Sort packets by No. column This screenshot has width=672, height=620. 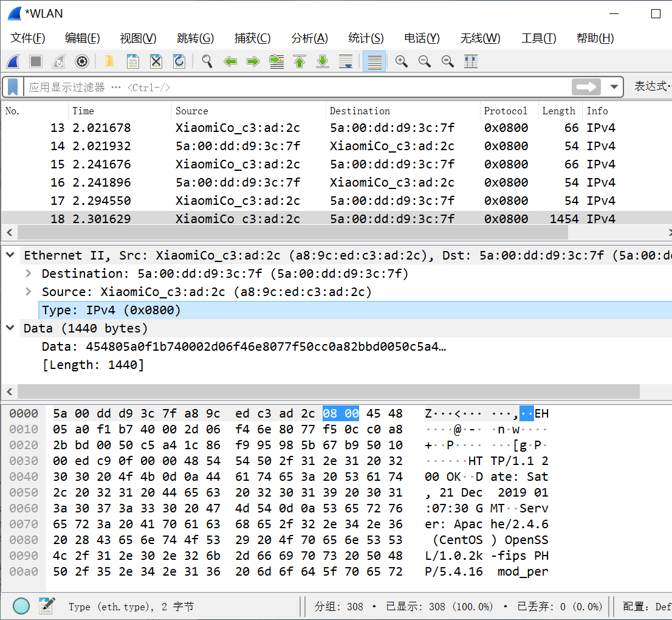[x=34, y=111]
